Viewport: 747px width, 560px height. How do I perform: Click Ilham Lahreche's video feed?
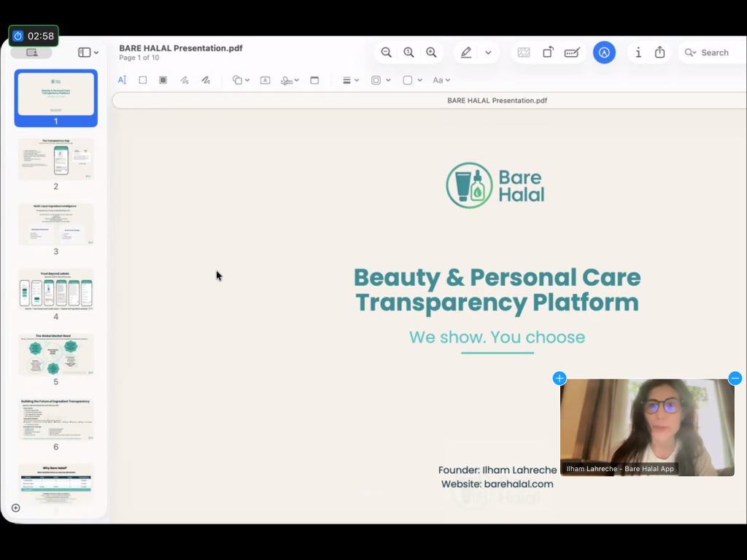tap(647, 427)
